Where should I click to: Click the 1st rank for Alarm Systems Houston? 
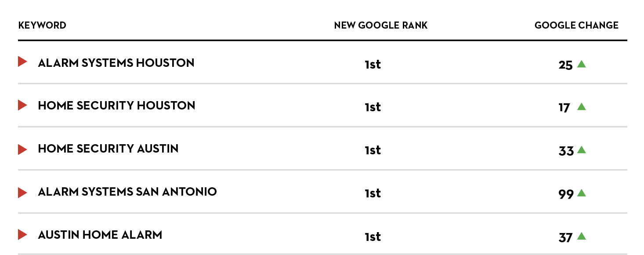pos(373,65)
